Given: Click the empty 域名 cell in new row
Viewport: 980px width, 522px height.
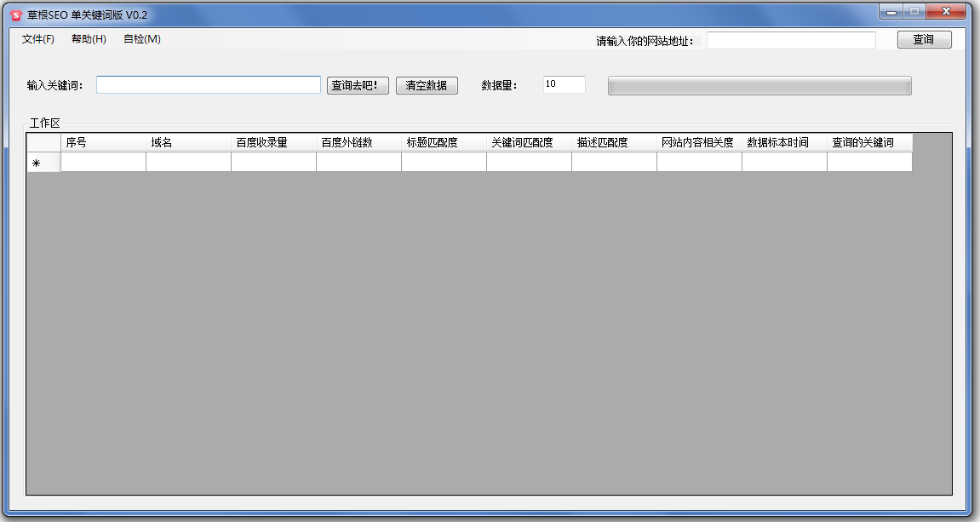Looking at the screenshot, I should (188, 162).
